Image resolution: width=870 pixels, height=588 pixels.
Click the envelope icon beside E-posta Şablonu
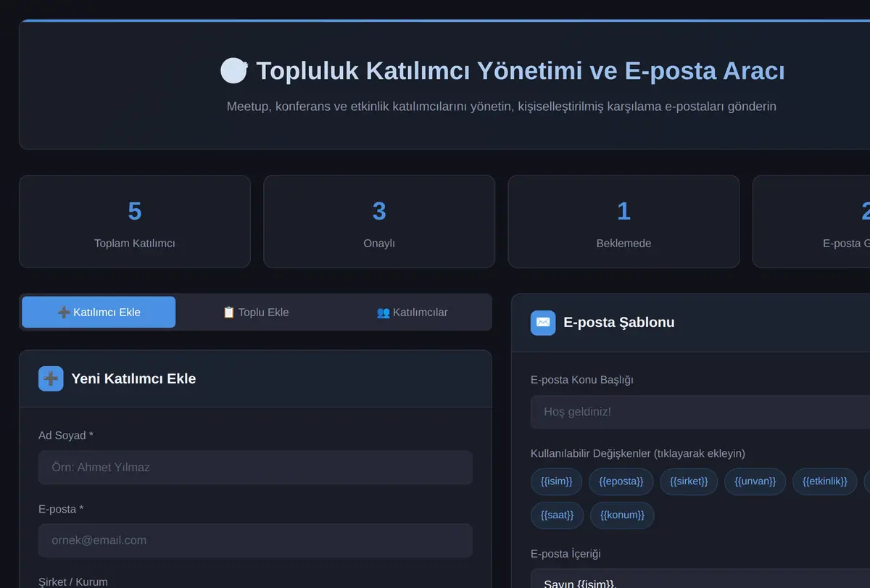click(x=543, y=323)
